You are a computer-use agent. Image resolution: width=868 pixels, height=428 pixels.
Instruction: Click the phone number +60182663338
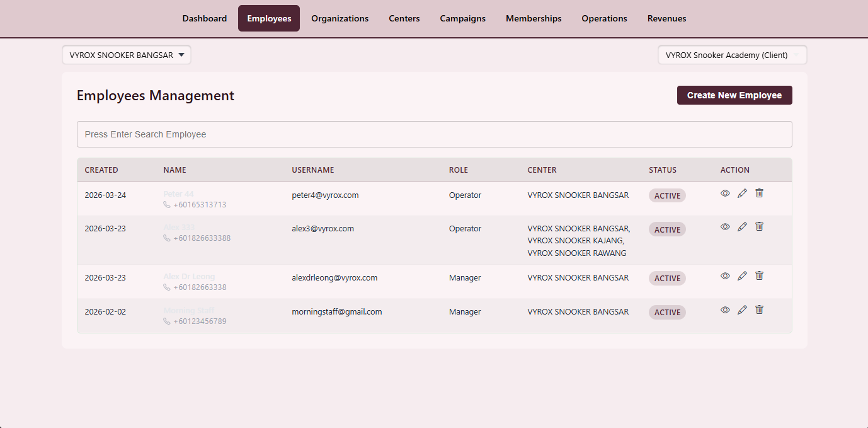pos(200,287)
